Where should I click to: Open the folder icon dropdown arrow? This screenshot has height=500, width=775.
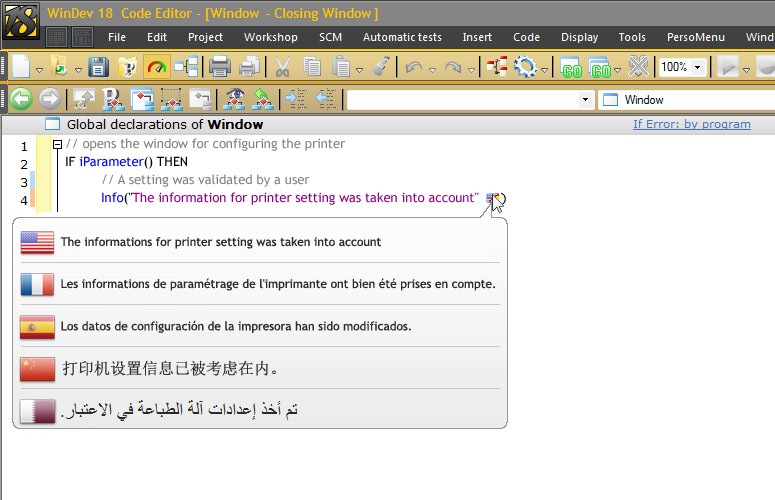(x=78, y=70)
